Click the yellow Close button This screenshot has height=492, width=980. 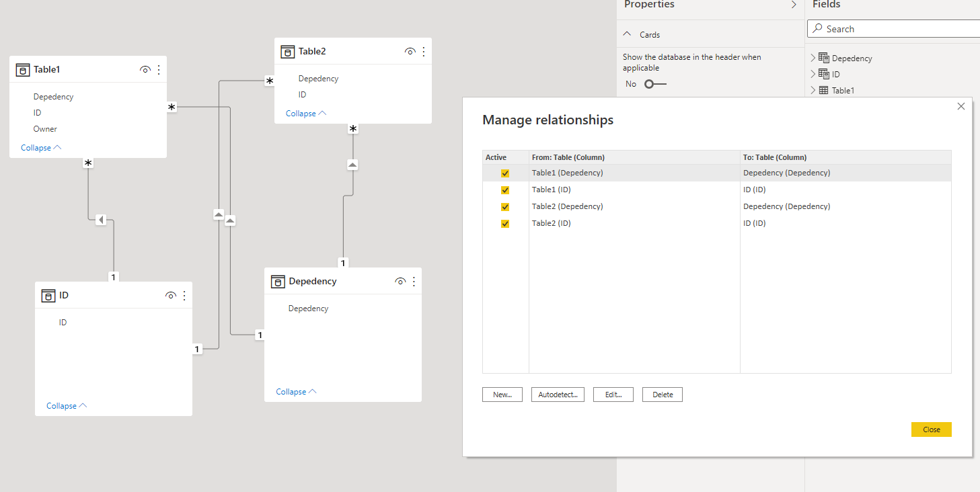click(x=932, y=429)
